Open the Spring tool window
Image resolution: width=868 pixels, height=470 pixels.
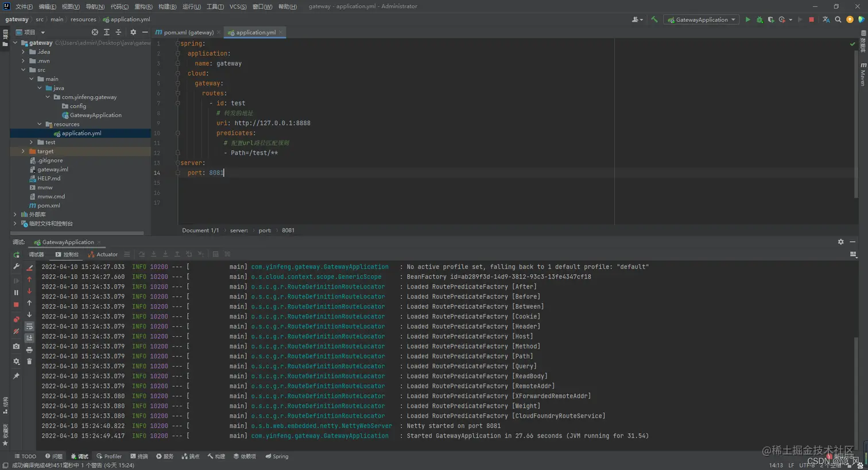point(277,456)
